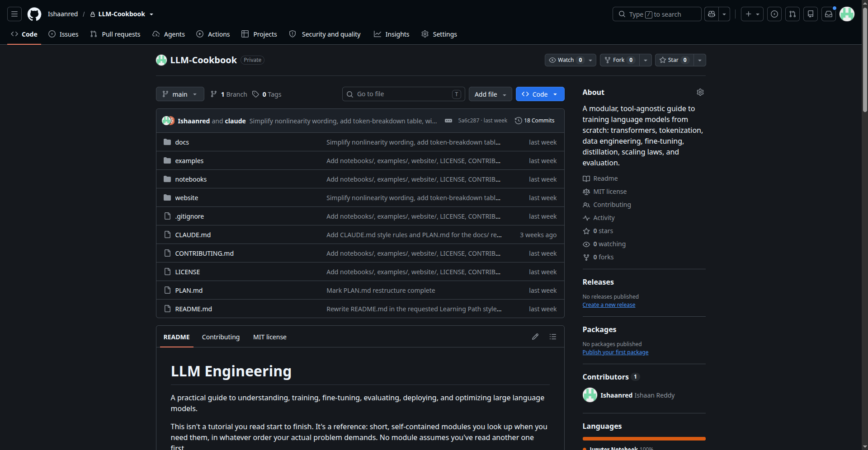Open the issues icon in top header

[774, 14]
